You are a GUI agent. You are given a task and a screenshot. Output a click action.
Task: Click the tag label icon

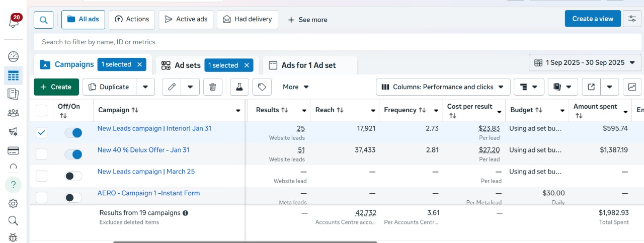pos(262,87)
